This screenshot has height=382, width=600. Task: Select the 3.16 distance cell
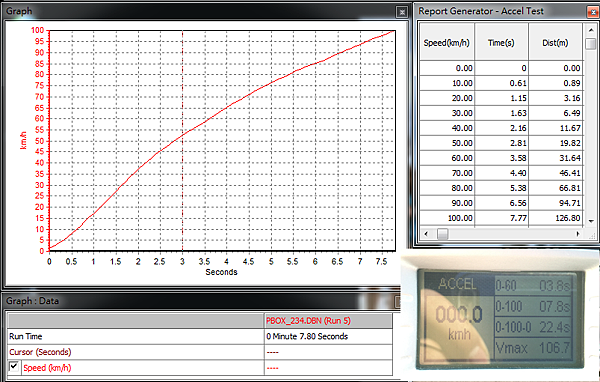coord(556,98)
